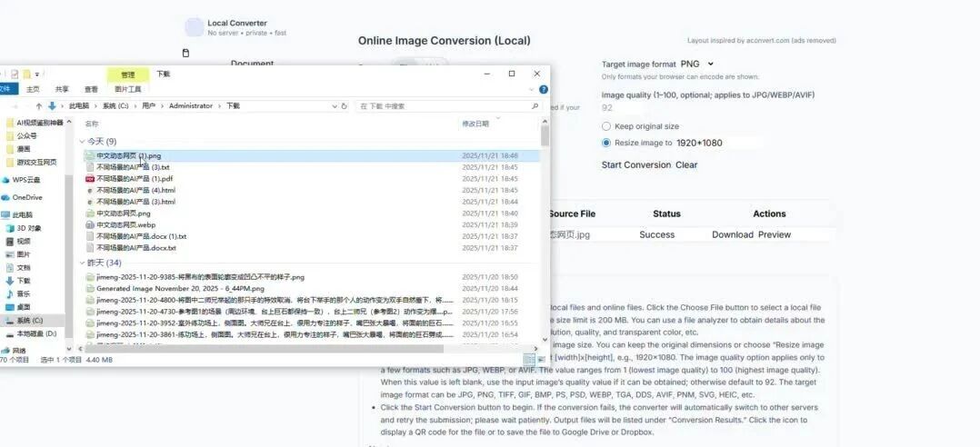Screen dimensions: 980x447
Task: Open Target image format PNG dropdown
Action: [x=697, y=65]
